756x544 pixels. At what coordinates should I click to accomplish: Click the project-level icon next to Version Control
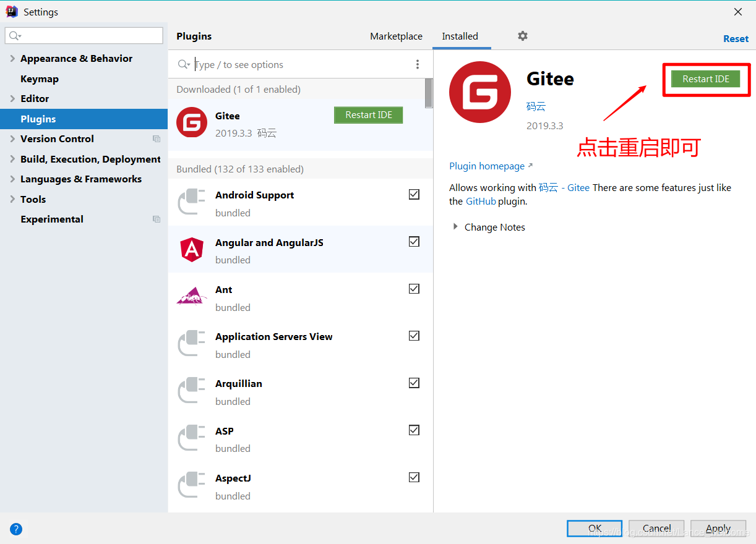(x=157, y=139)
